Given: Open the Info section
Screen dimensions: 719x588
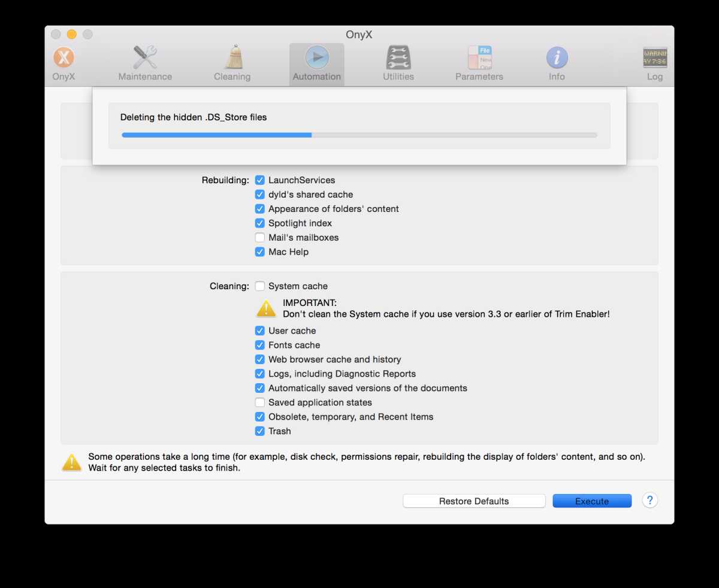Looking at the screenshot, I should (x=556, y=60).
